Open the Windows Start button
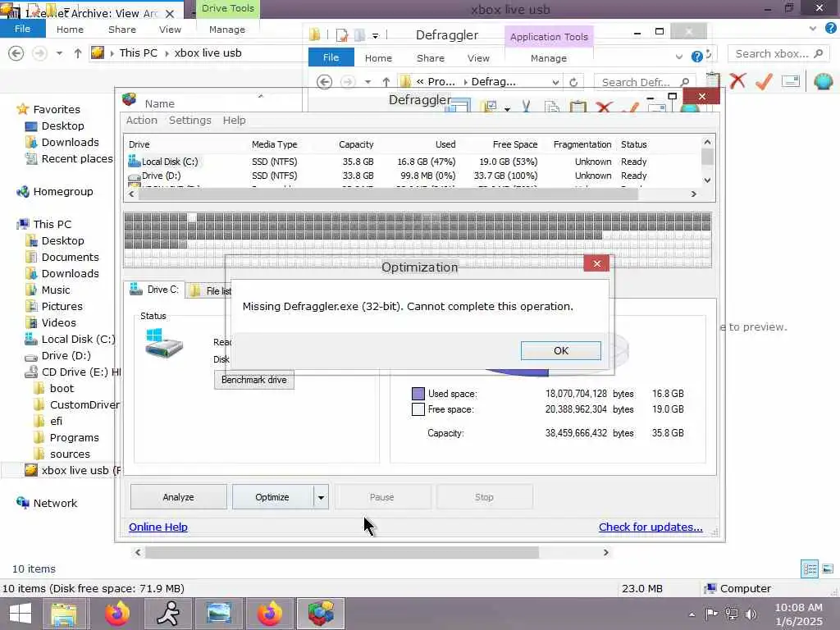The height and width of the screenshot is (630, 840). (x=21, y=614)
